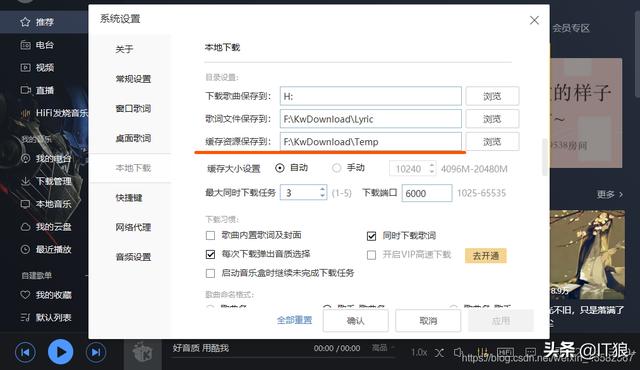Open the 高品 quality dropdown
This screenshot has width=640, height=370.
pyautogui.click(x=382, y=348)
